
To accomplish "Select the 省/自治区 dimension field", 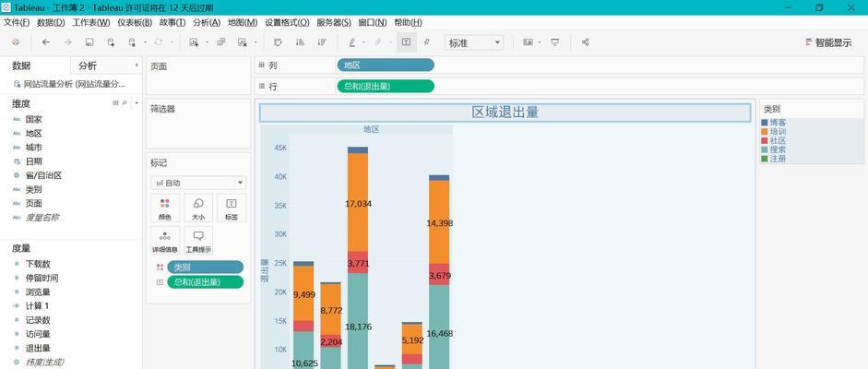I will pos(43,175).
